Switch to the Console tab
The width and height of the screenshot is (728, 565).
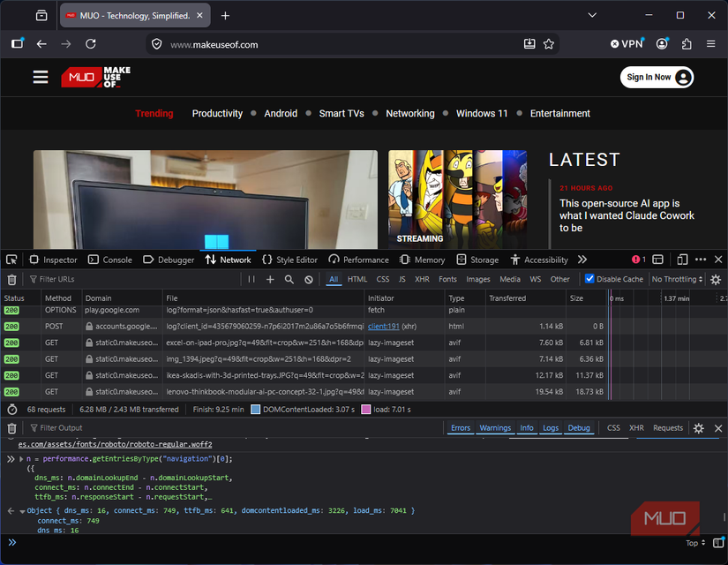110,260
